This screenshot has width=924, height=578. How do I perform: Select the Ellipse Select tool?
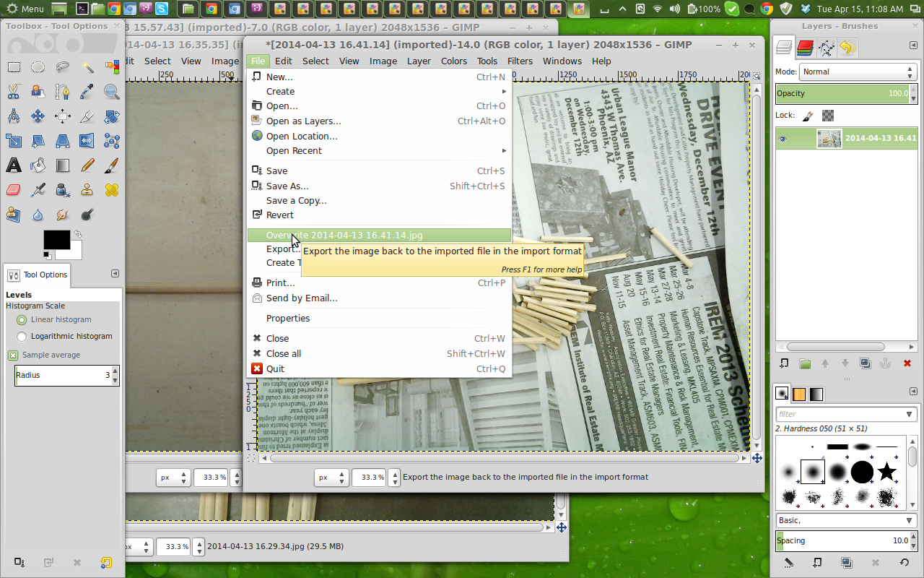pyautogui.click(x=38, y=67)
